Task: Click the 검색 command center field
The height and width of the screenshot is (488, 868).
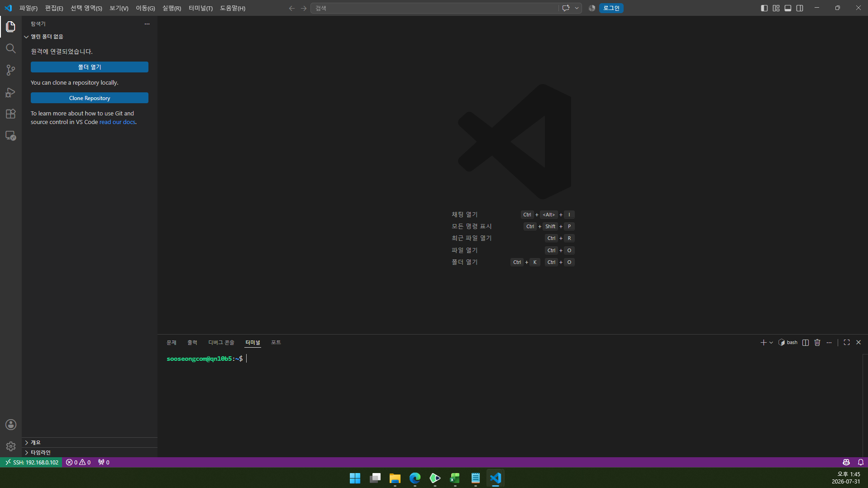Action: [434, 8]
